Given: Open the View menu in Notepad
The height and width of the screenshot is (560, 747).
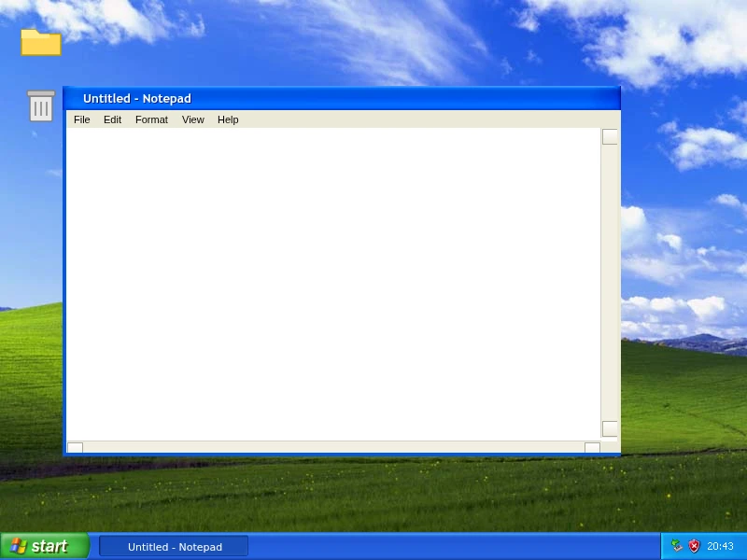Looking at the screenshot, I should pos(193,119).
